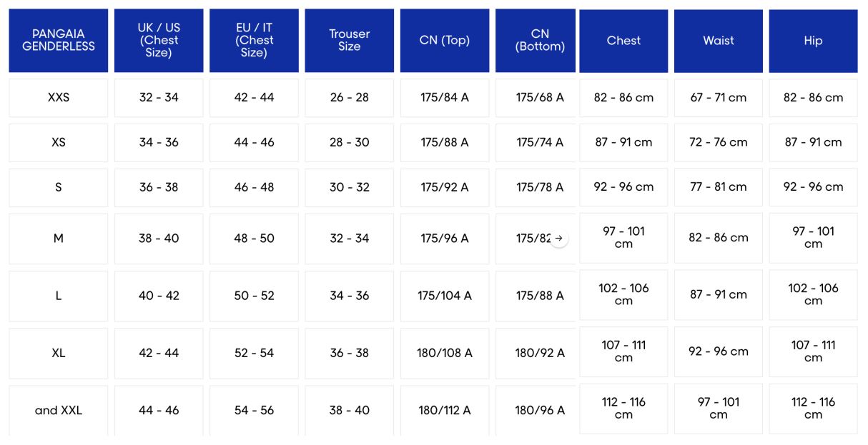Select the 26 - 28 trouser size cell
The height and width of the screenshot is (445, 868).
pos(350,98)
